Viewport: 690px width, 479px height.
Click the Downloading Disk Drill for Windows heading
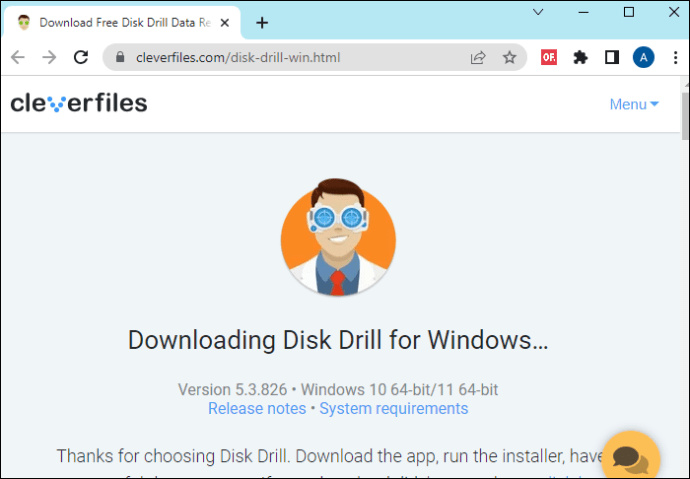tap(338, 340)
